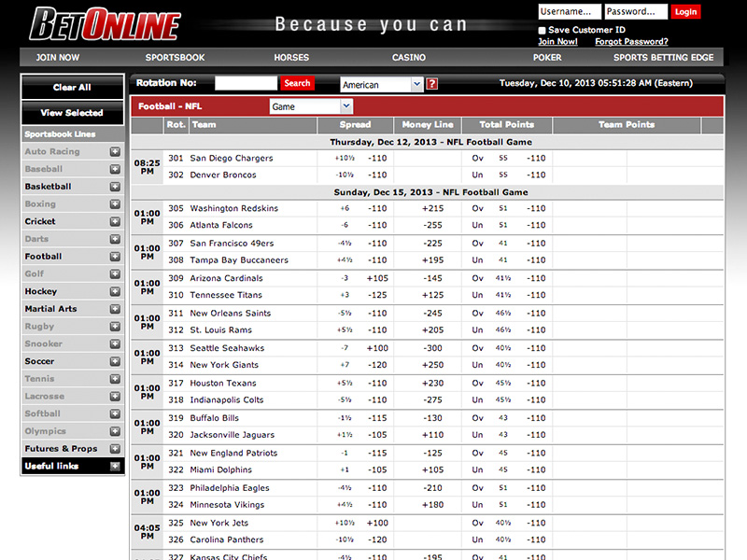Open the Game period dropdown

click(311, 106)
